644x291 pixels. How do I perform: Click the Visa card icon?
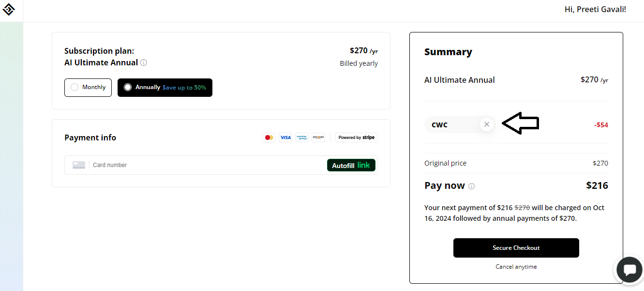(x=285, y=138)
